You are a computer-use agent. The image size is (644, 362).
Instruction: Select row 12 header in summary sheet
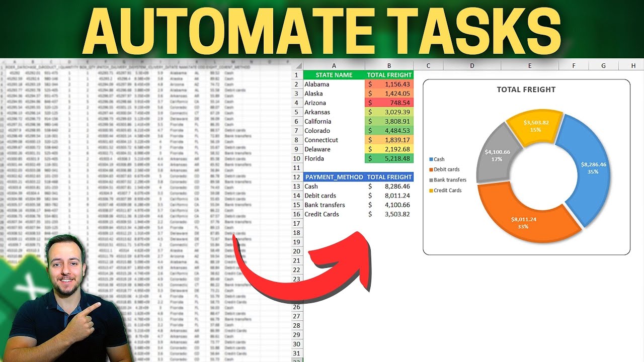tap(297, 177)
